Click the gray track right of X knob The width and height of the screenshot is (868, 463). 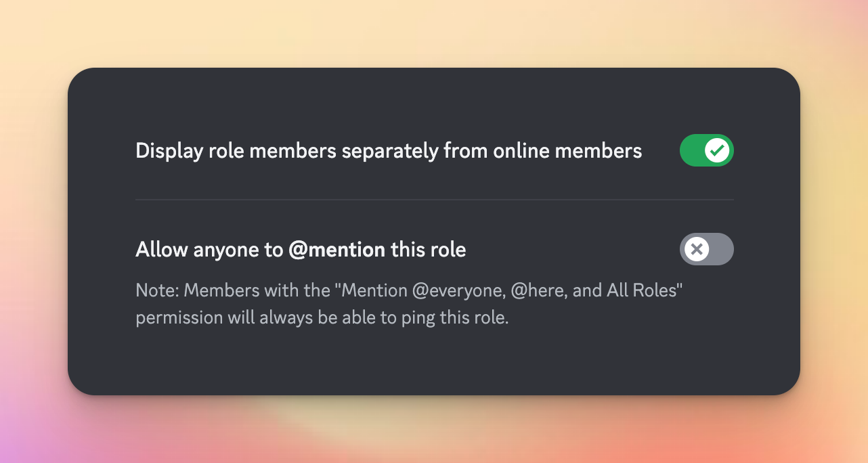pos(720,249)
